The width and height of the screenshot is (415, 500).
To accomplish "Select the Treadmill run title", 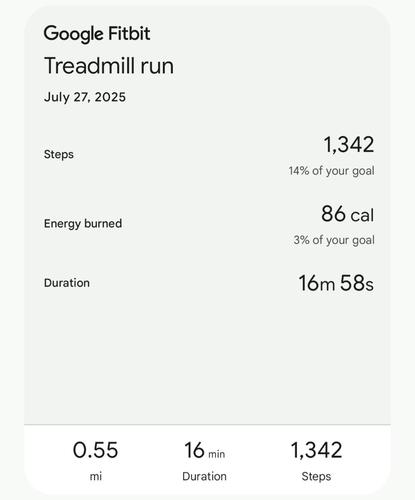I will 109,66.
